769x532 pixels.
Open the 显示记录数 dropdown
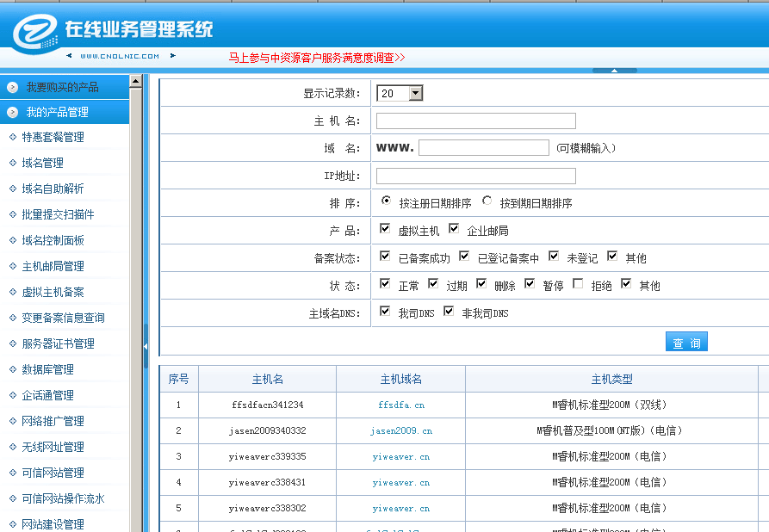click(x=415, y=93)
